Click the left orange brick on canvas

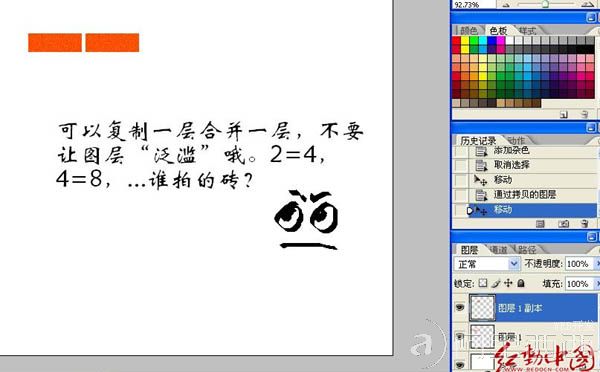[x=55, y=42]
